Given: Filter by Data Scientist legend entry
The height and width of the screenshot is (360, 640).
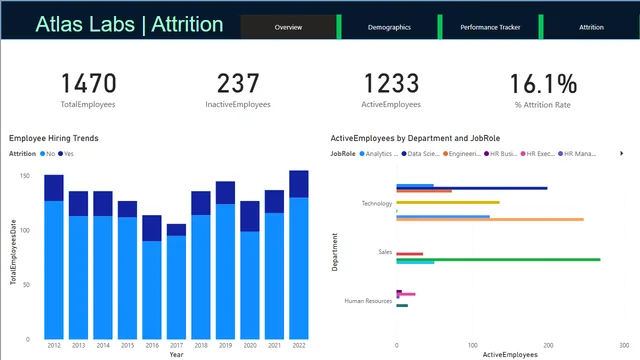Looking at the screenshot, I should point(421,154).
